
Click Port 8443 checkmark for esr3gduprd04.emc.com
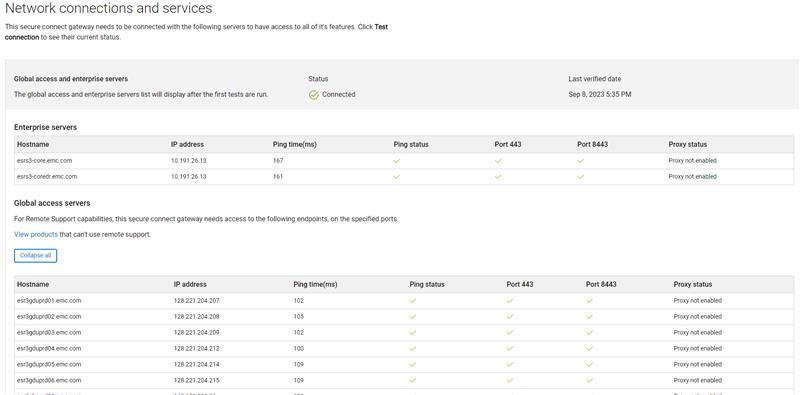589,349
